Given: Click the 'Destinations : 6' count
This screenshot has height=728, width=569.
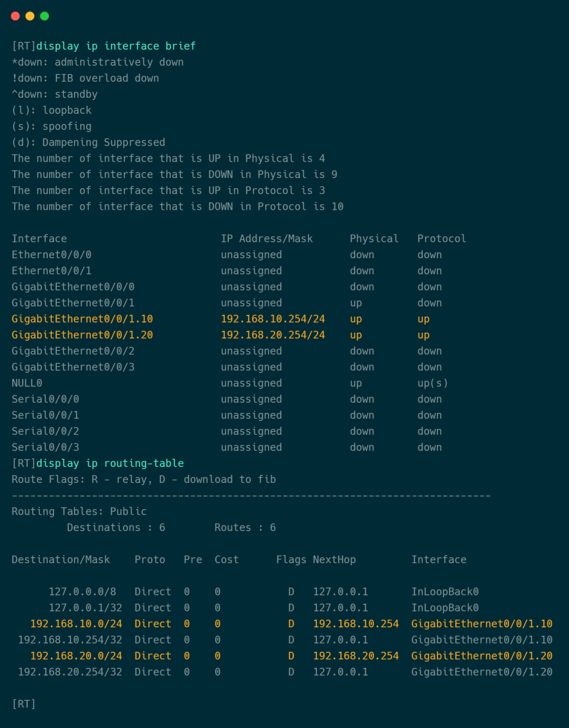Looking at the screenshot, I should pos(116,527).
